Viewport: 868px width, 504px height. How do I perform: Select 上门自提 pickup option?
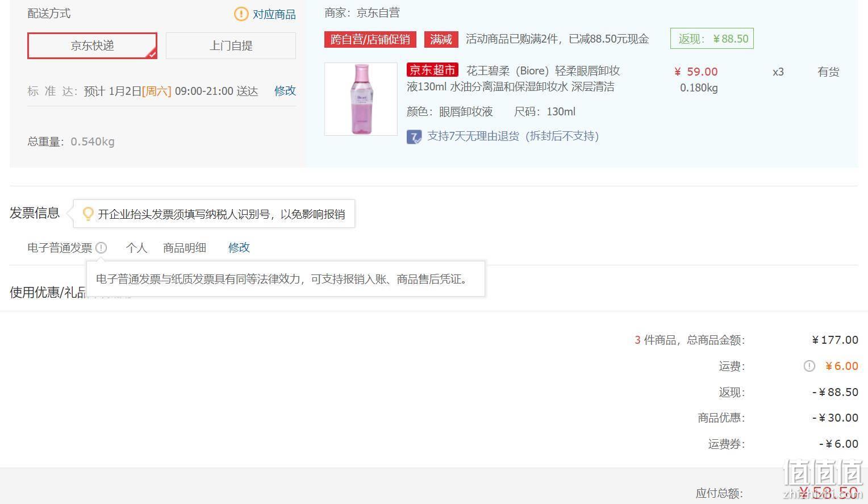(x=231, y=45)
